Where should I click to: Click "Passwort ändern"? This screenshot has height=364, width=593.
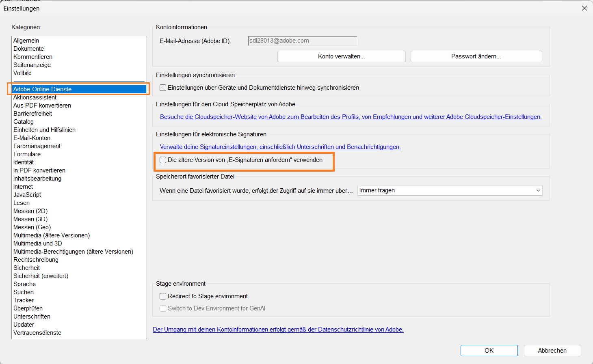point(476,56)
